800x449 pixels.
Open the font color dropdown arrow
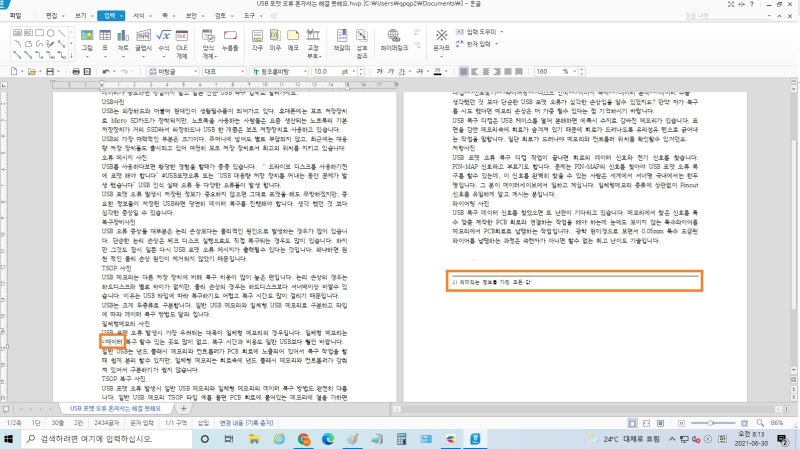[x=446, y=71]
